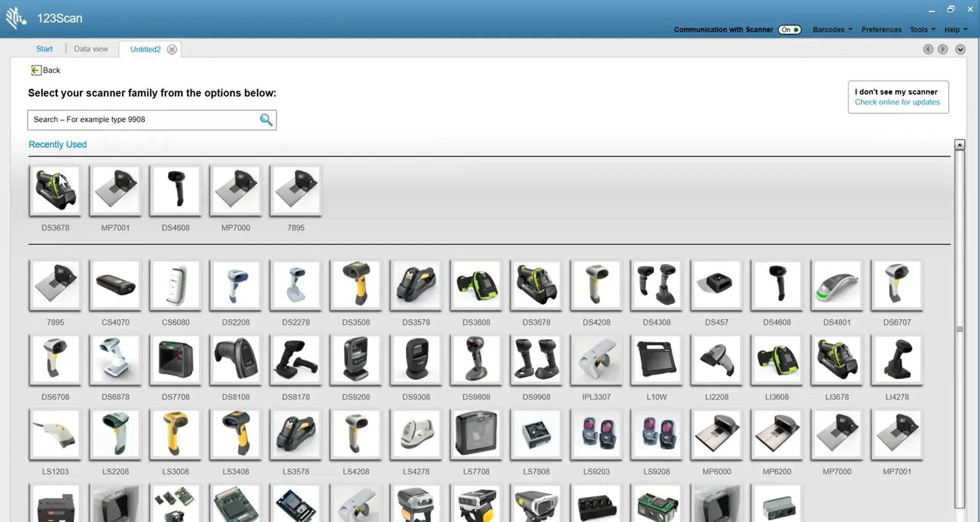Choose the DS9208 presentation scanner
Viewport: 980px width, 522px height.
pos(356,360)
